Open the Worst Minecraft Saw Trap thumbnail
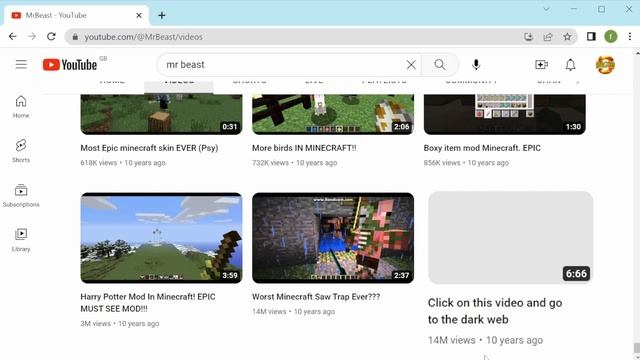640x360 pixels. click(x=333, y=238)
